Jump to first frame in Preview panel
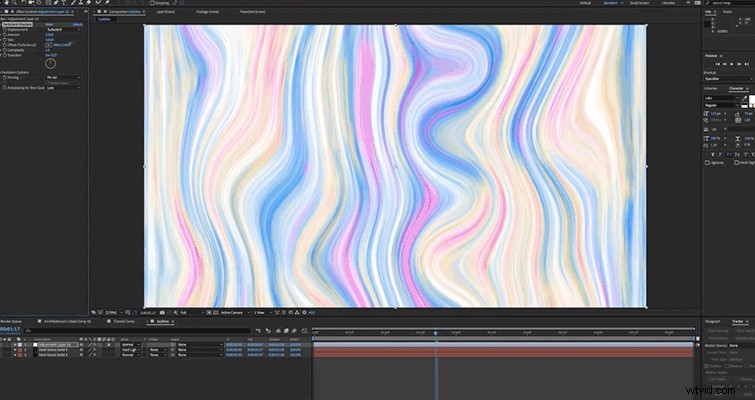Viewport: 755px width, 400px height. point(717,64)
